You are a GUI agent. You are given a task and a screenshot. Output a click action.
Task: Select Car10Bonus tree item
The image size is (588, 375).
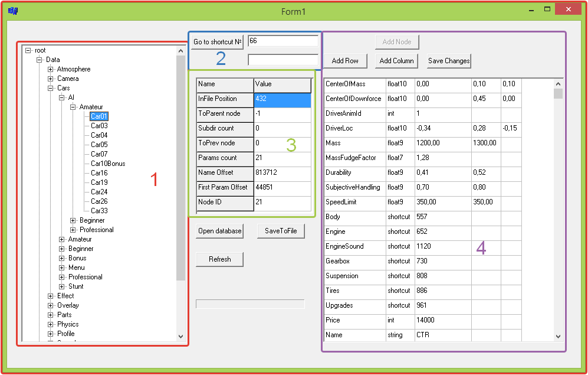(x=108, y=164)
